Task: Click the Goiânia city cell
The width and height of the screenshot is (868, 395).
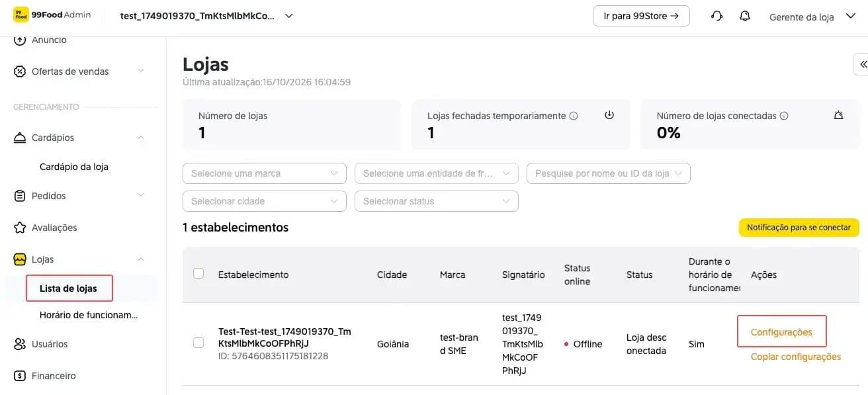Action: coord(393,344)
